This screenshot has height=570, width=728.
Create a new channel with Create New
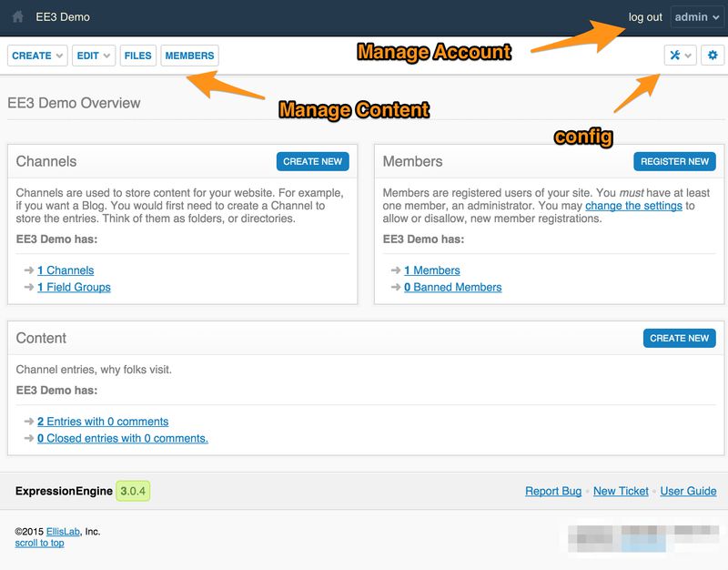[x=312, y=161]
